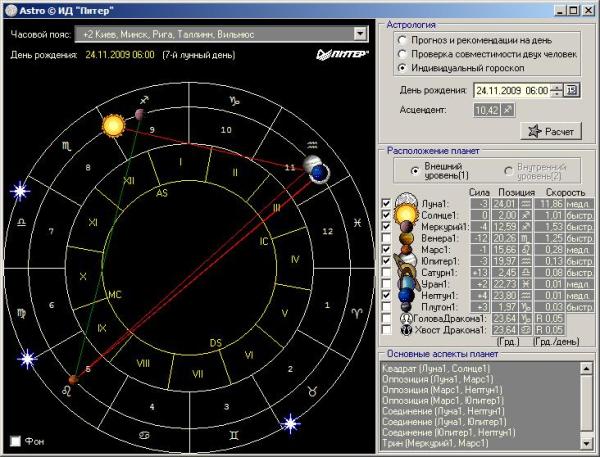Image resolution: width=600 pixels, height=457 pixels.
Task: Enable the Плутон1 checkbox
Action: 386,307
